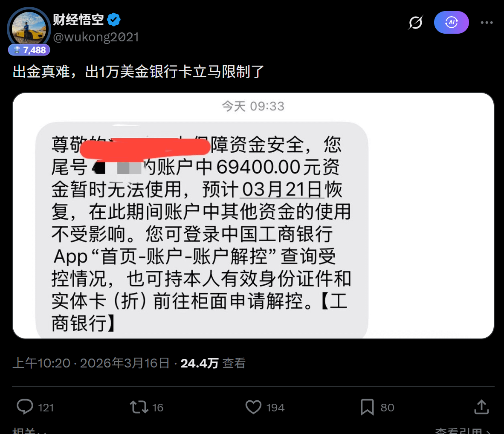Open the three-dot more options menu
Viewport: 504px width, 434px height.
point(487,23)
